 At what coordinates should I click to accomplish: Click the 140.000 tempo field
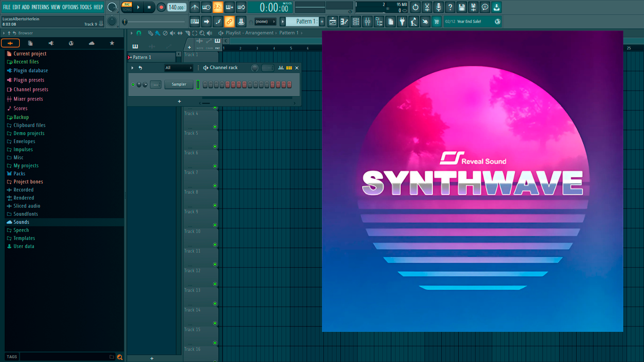click(177, 7)
